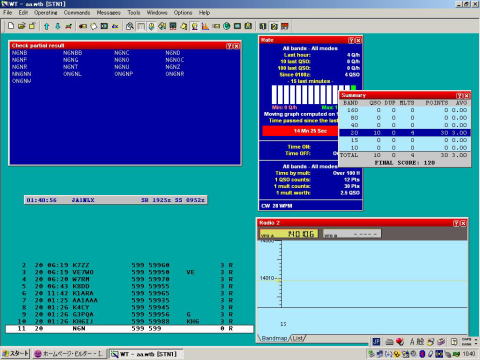This screenshot has width=480, height=360.
Task: Select callsign ON6NR in Check partial results
Action: coord(175,74)
